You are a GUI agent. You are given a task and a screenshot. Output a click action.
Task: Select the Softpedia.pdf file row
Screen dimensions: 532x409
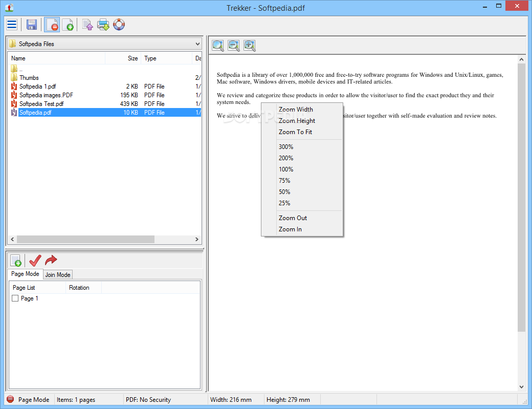pos(105,112)
